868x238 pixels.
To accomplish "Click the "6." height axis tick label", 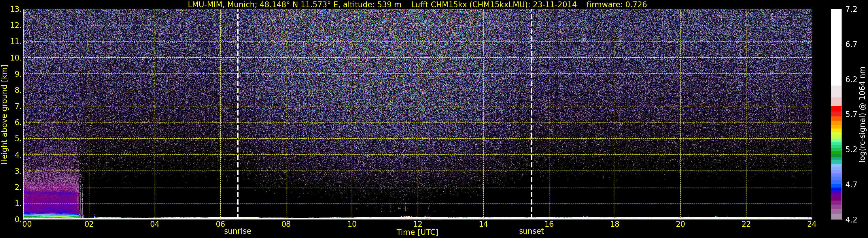I will 18,122.
